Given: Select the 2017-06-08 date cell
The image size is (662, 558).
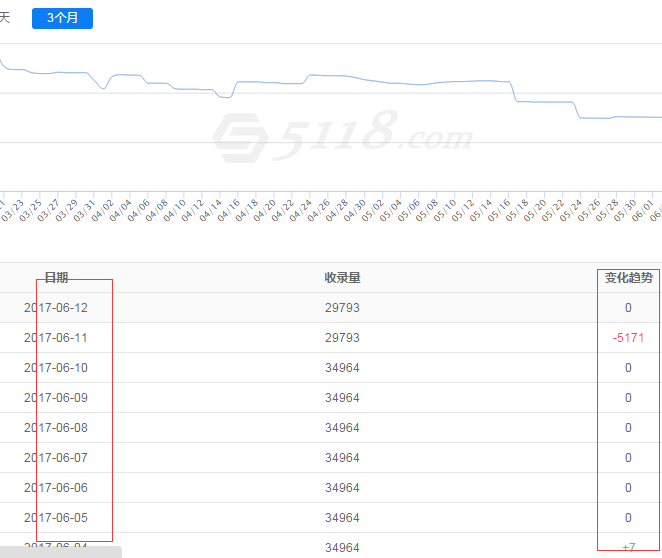Looking at the screenshot, I should (56, 428).
